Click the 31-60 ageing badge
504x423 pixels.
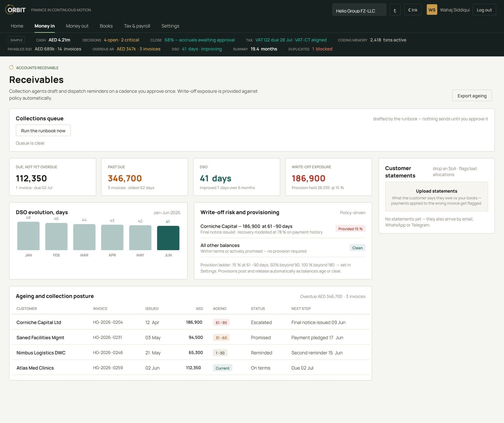[x=221, y=338]
